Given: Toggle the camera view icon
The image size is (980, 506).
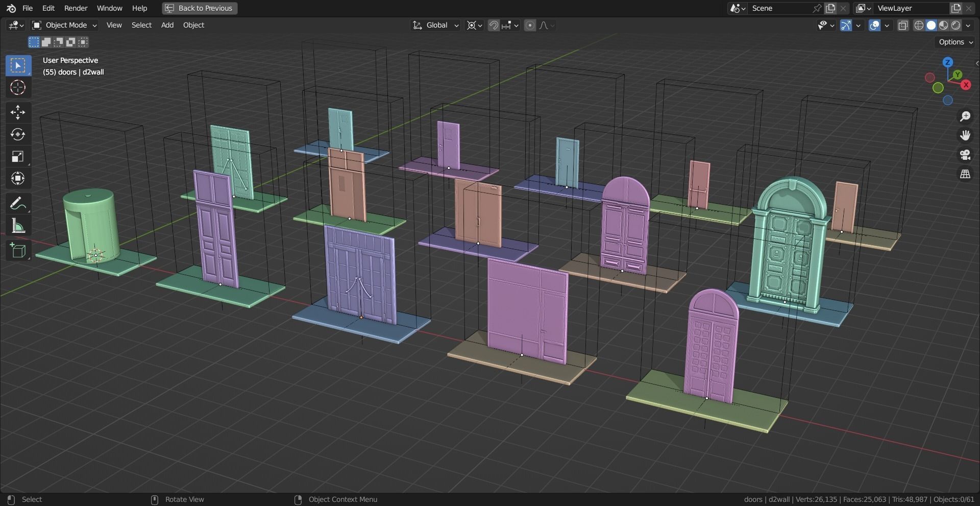Looking at the screenshot, I should point(965,155).
